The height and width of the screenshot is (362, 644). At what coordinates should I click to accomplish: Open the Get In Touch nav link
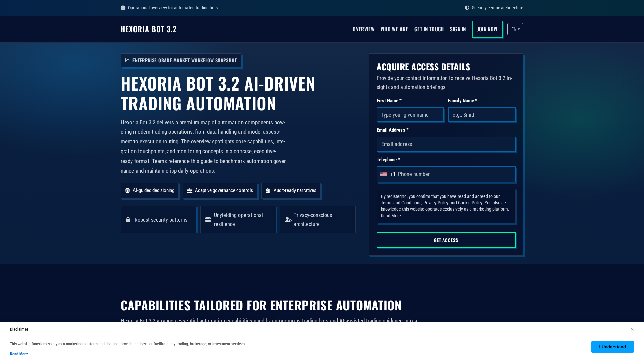(429, 29)
